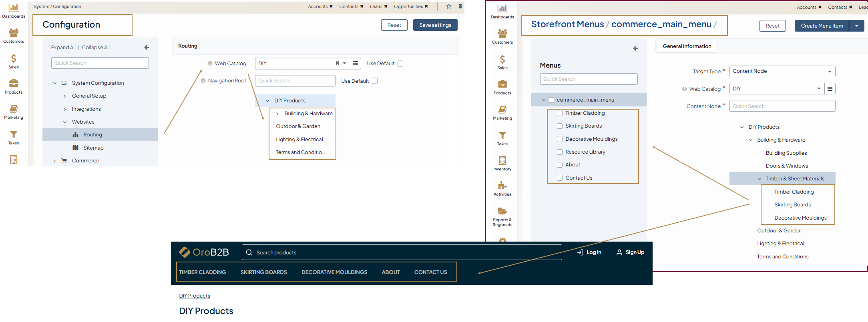Open the Create Menu Item dropdown arrow
The image size is (868, 322).
(x=857, y=26)
